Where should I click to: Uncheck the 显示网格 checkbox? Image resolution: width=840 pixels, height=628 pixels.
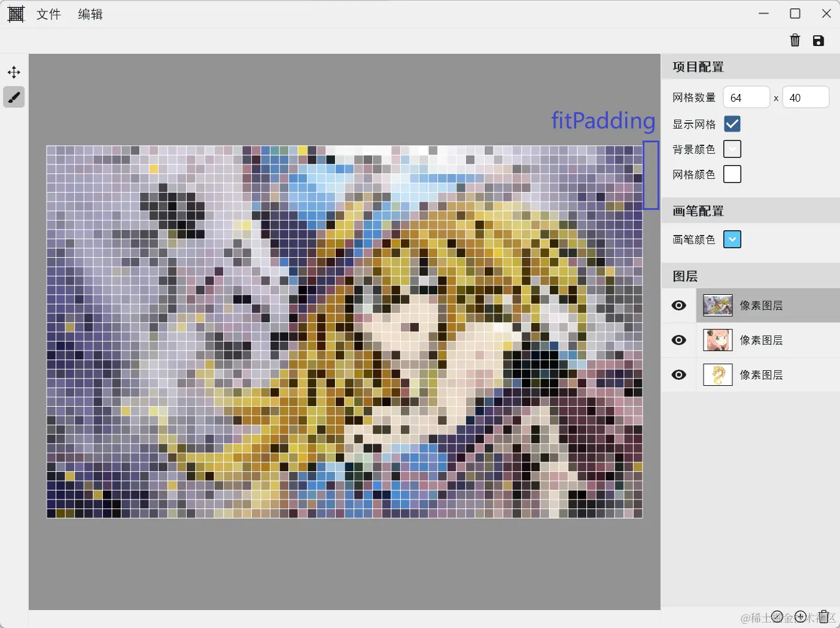coord(732,124)
